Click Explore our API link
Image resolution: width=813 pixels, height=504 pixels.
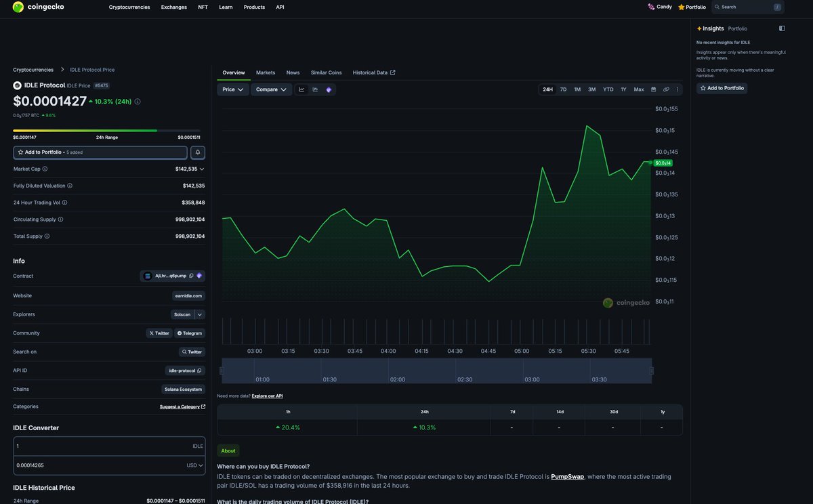(267, 396)
